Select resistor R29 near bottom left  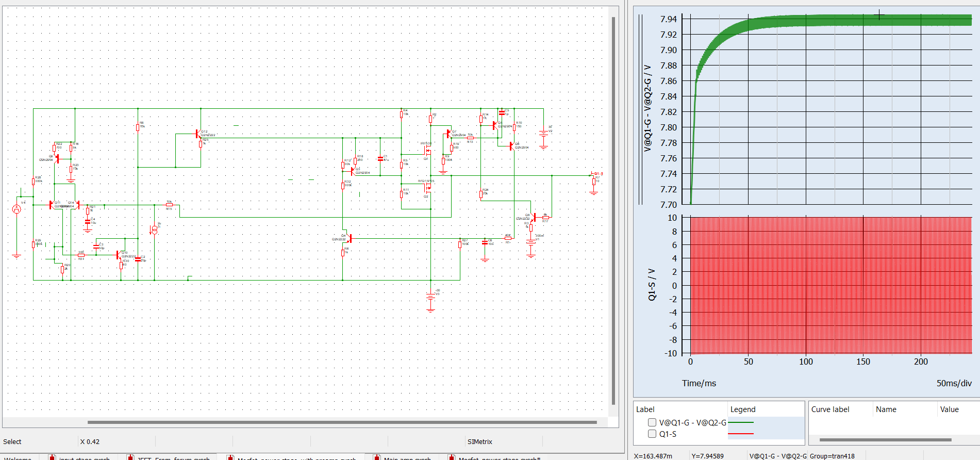pyautogui.click(x=34, y=244)
